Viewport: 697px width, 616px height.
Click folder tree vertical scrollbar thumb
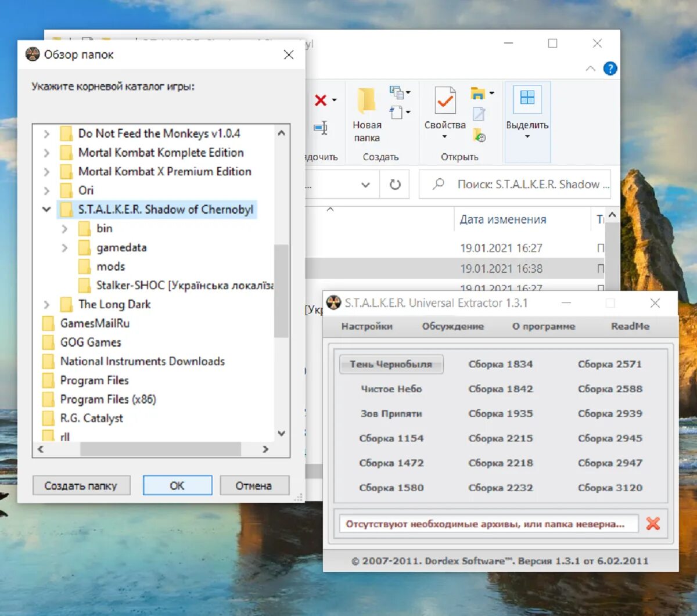click(x=281, y=290)
